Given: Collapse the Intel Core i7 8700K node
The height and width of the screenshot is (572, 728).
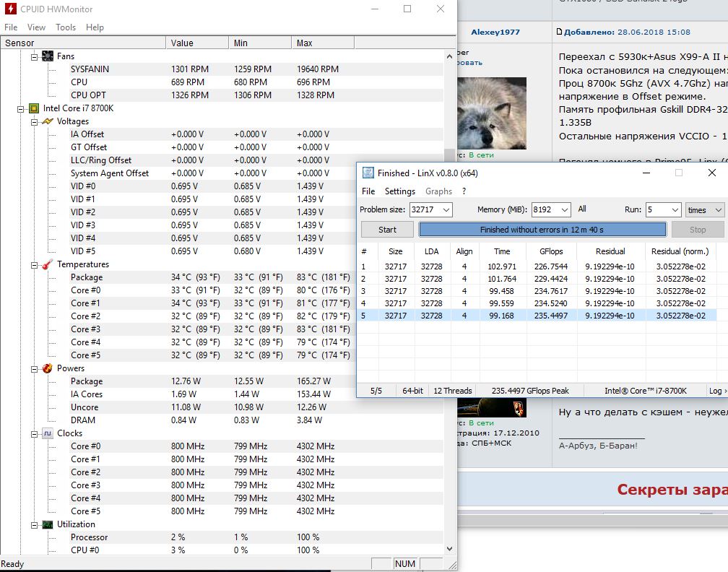Looking at the screenshot, I should point(20,108).
